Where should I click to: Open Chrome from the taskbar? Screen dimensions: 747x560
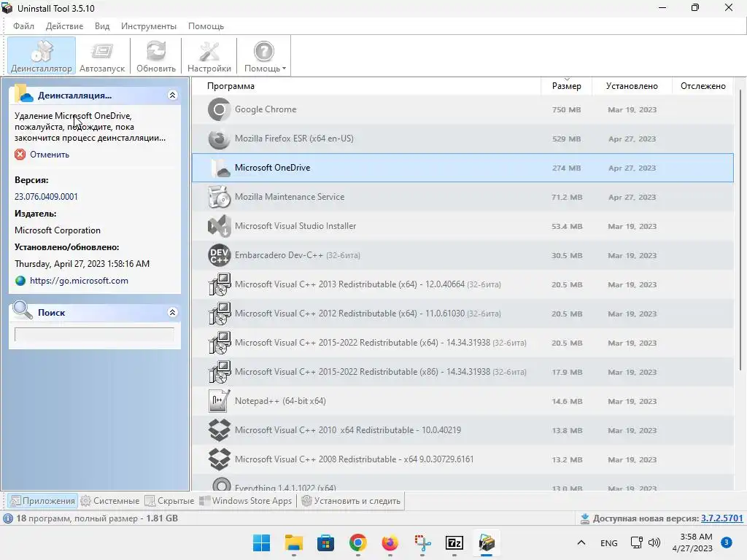tap(357, 542)
